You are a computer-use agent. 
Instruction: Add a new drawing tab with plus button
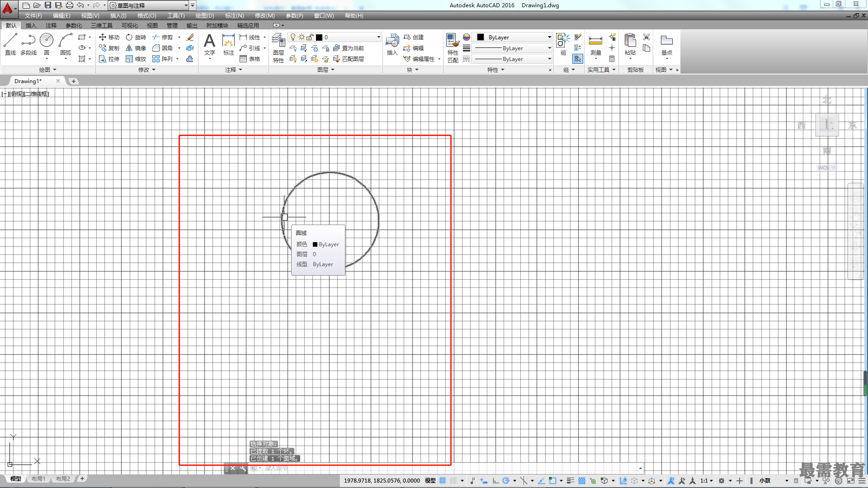point(73,81)
